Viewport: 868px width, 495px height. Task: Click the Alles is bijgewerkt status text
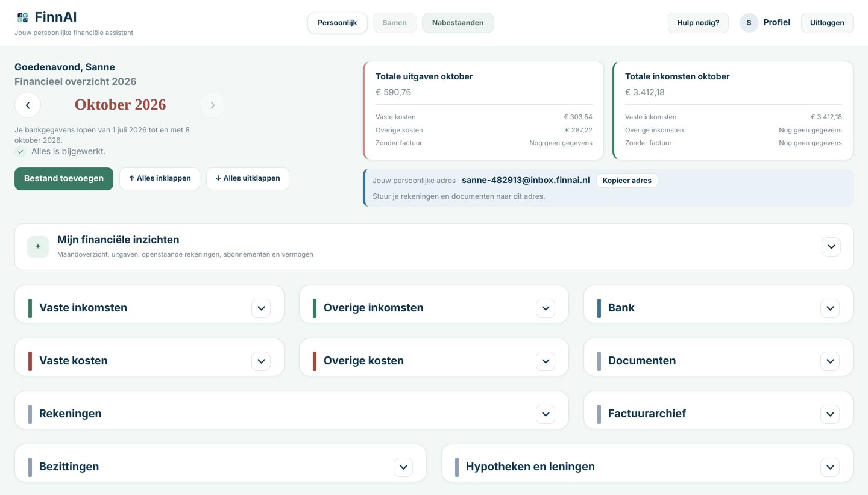69,152
